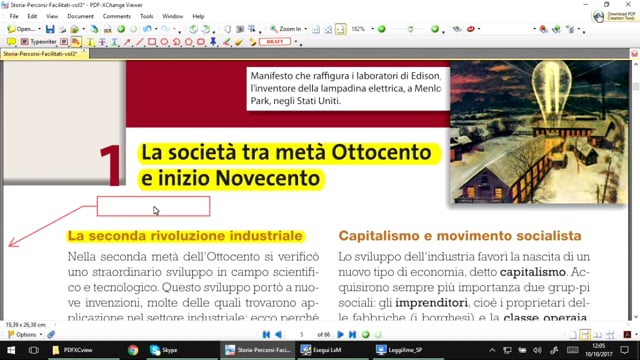Expand the Open button dropdown arrow
This screenshot has height=360, width=640.
click(x=40, y=29)
